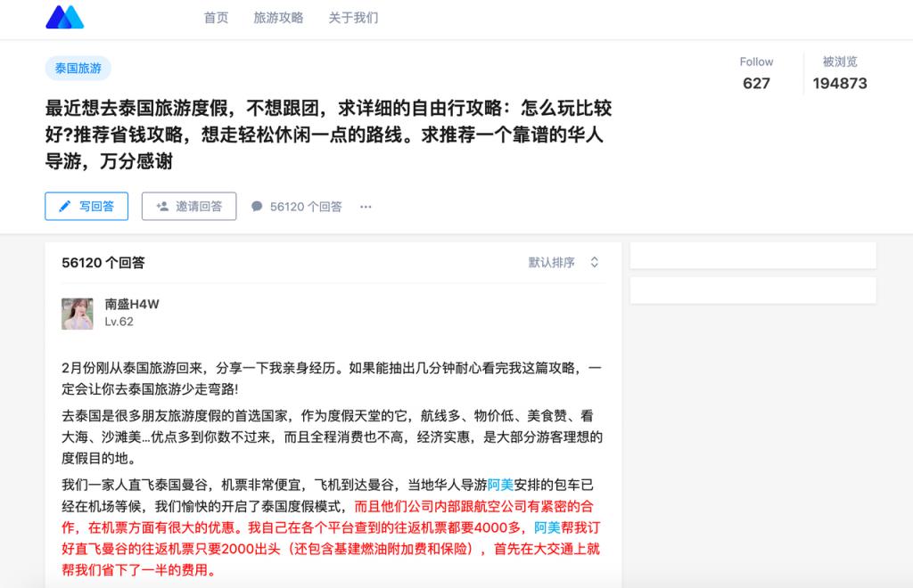The width and height of the screenshot is (913, 588).
Task: Click the 邀请回答 button
Action: pos(189,206)
